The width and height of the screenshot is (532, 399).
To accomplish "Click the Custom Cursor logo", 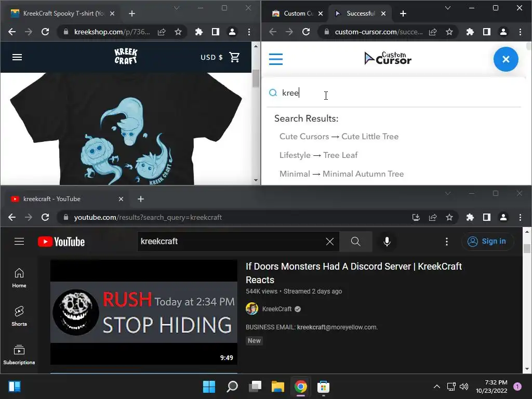I will [x=388, y=58].
